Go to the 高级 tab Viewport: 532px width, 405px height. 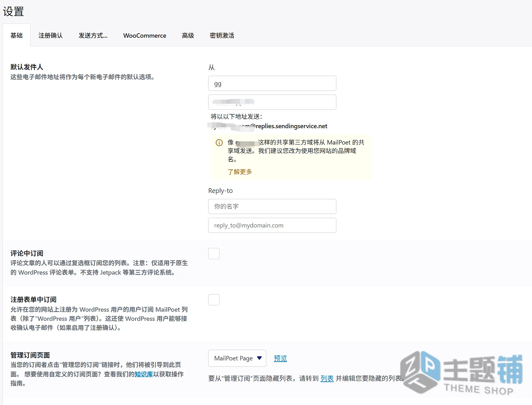(188, 36)
